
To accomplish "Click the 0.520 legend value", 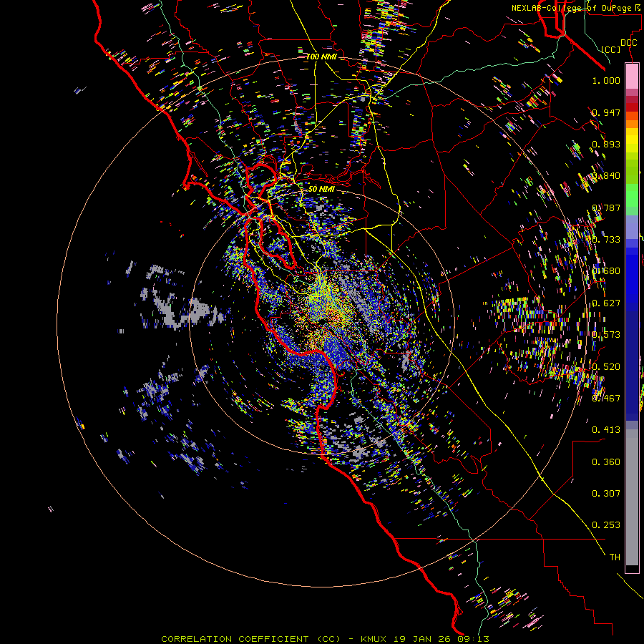I will tap(606, 366).
